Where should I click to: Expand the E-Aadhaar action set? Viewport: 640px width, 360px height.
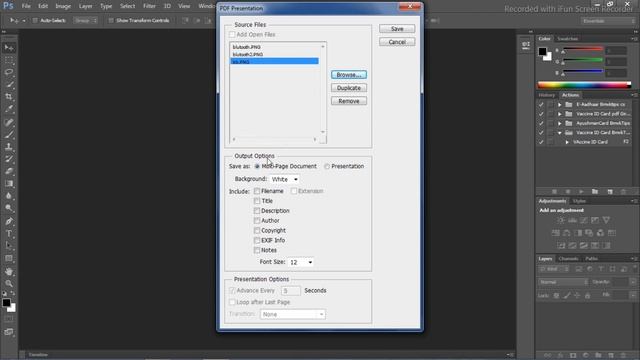tap(560, 104)
